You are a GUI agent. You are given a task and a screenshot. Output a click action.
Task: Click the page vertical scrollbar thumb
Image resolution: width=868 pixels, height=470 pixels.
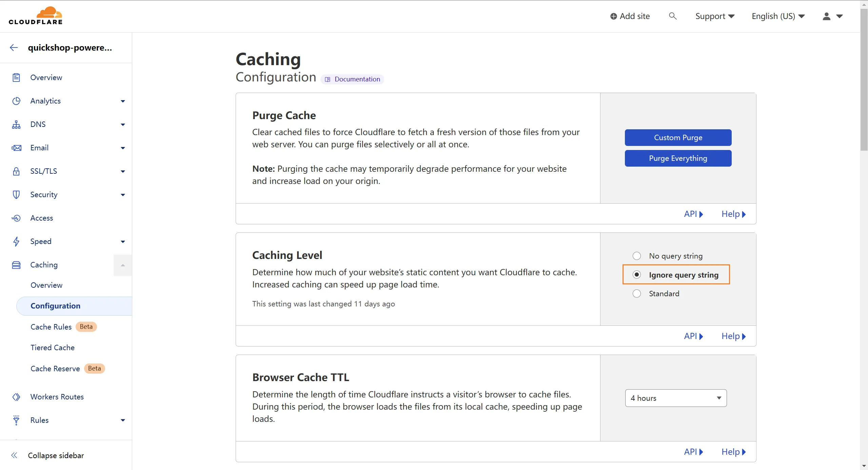[864, 80]
